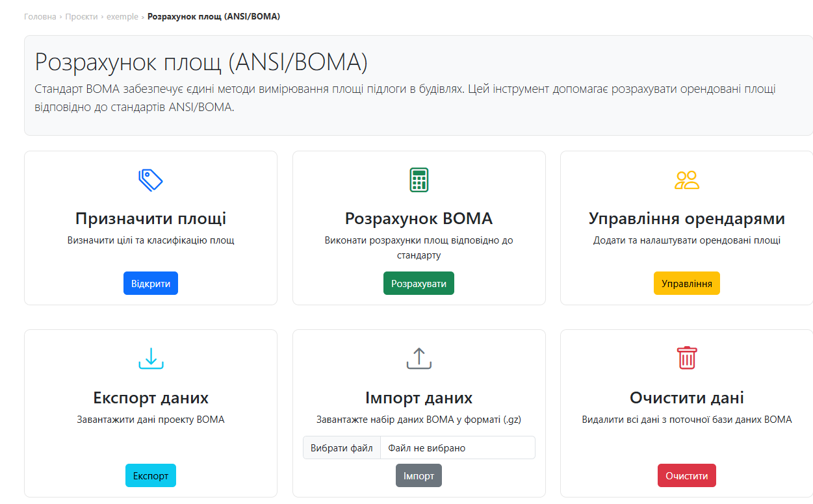Click the Імпорт даних card title
The image size is (813, 504).
[419, 397]
